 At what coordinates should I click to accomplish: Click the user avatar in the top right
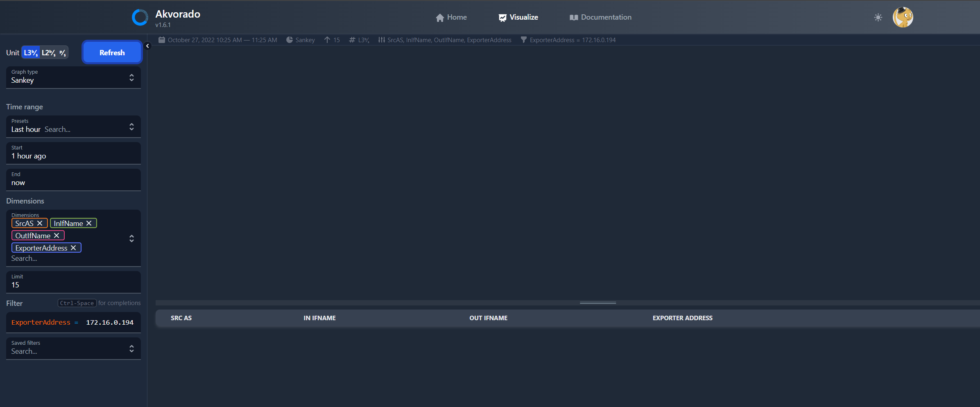[903, 17]
